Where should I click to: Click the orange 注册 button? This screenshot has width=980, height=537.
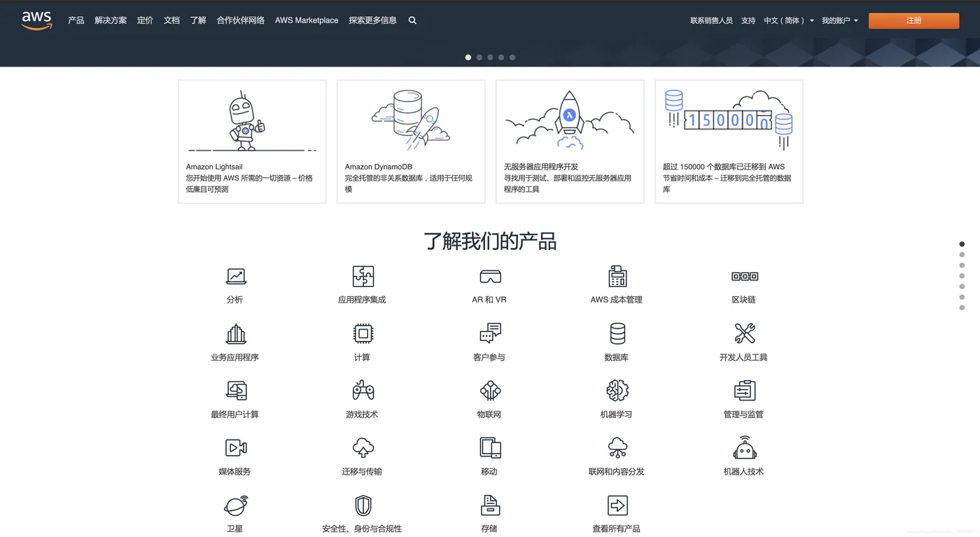point(913,21)
